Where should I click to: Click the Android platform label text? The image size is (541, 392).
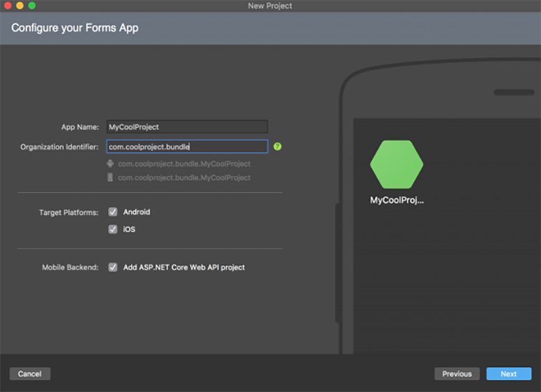(137, 212)
